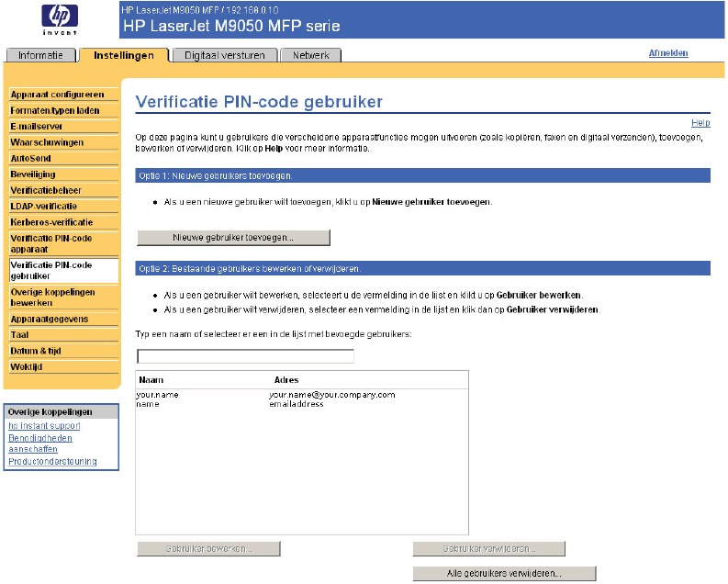
Task: Go to Formaten/typen laden
Action: (x=63, y=110)
